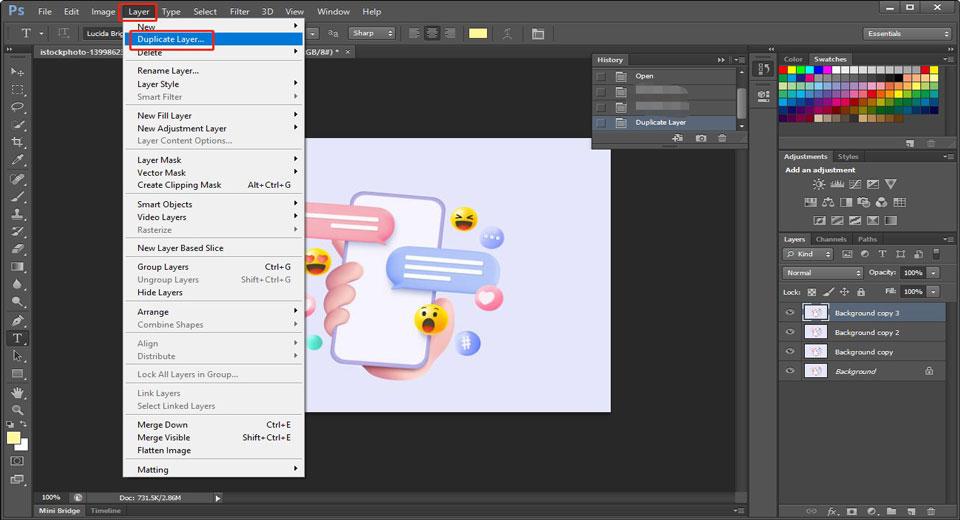Select the Gradient tool
Image resolution: width=960 pixels, height=520 pixels.
[x=17, y=266]
